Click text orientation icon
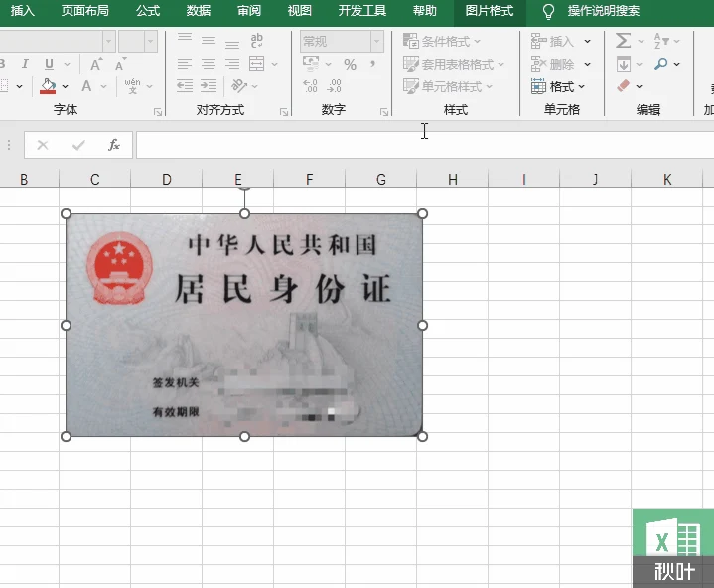Image resolution: width=714 pixels, height=588 pixels. [x=239, y=86]
